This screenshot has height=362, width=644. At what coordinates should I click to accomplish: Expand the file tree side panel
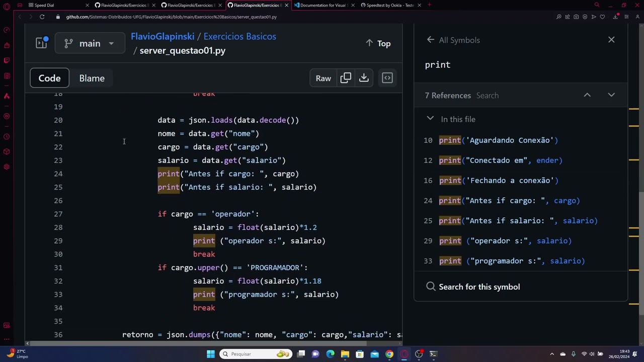click(41, 43)
